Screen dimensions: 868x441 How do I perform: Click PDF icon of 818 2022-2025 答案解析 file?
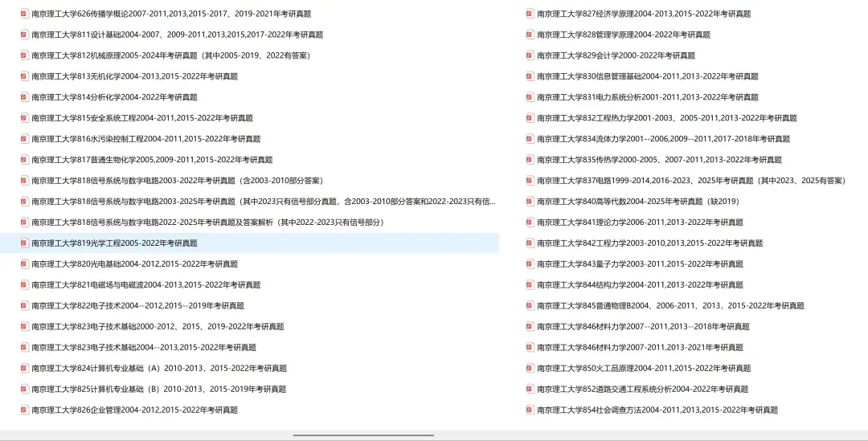pyautogui.click(x=24, y=222)
